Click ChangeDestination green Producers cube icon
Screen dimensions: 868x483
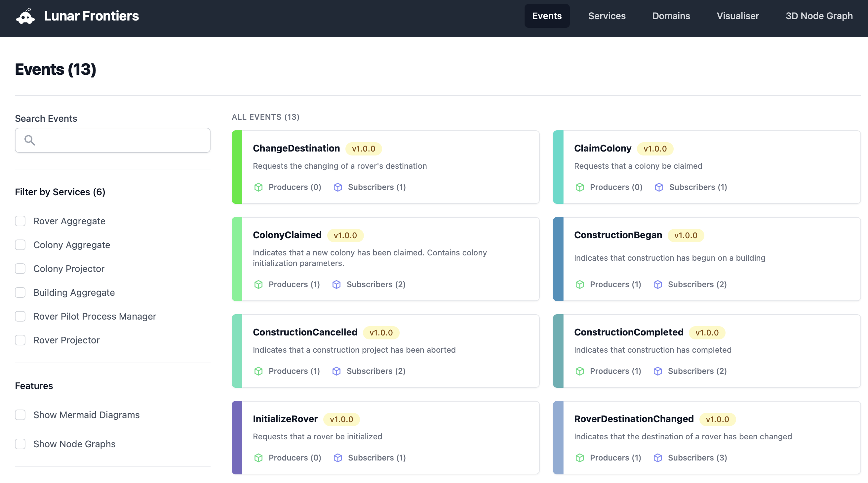coord(258,187)
